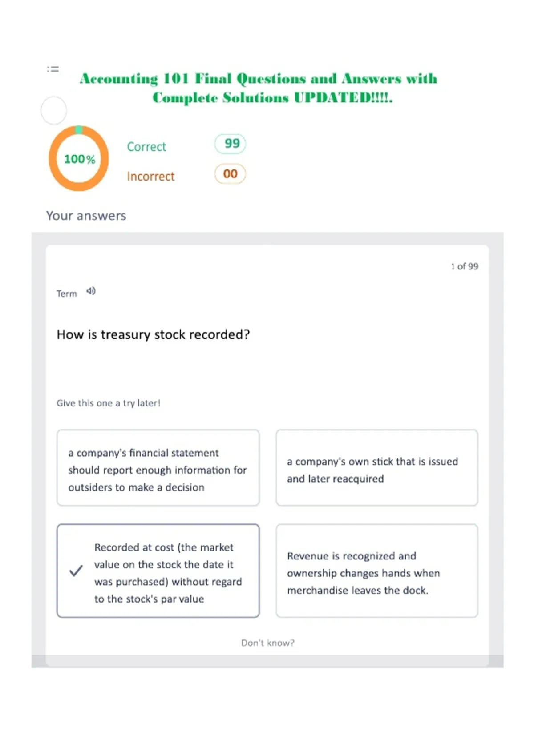Click 'Give this one a try later!' text
Screen dimensions: 534x756
(108, 403)
